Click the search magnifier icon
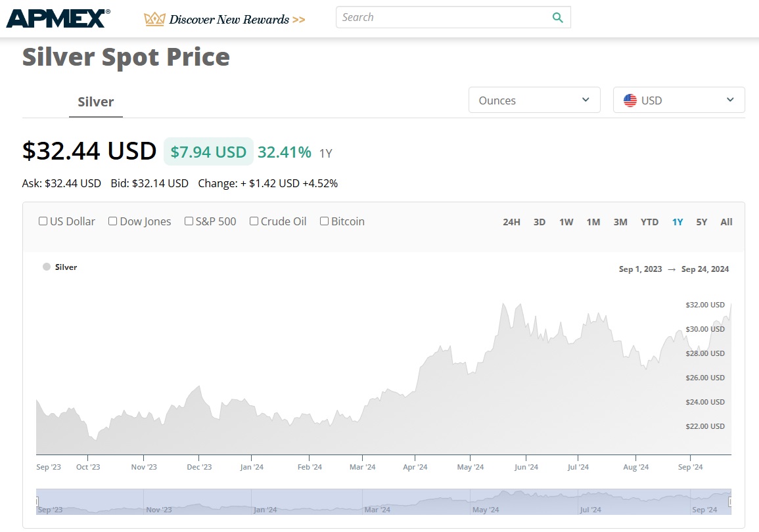Screen dimensions: 759x532 click(x=557, y=18)
